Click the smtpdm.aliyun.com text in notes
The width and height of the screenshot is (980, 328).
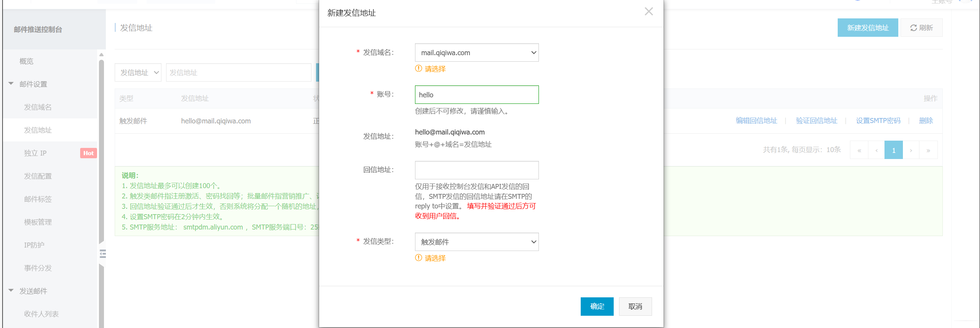click(x=213, y=227)
